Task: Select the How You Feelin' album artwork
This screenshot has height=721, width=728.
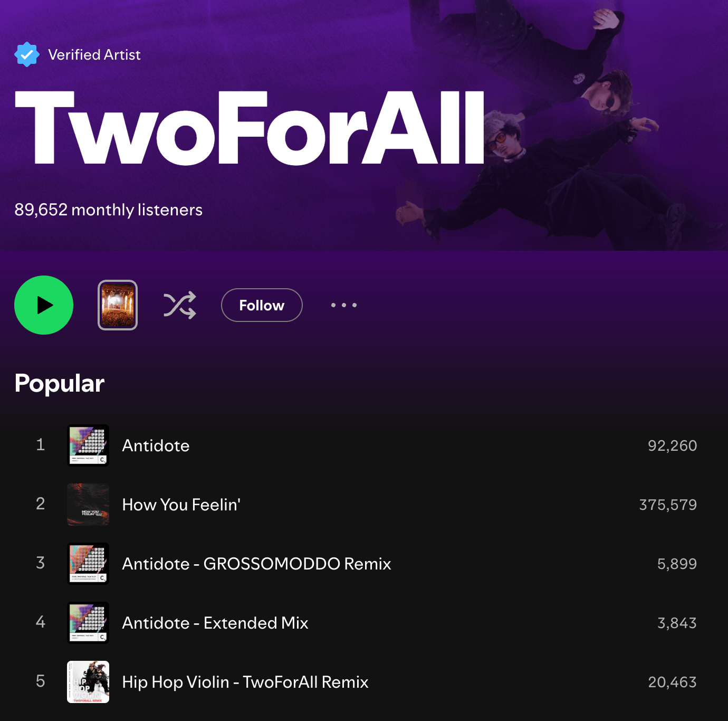Action: (x=88, y=505)
